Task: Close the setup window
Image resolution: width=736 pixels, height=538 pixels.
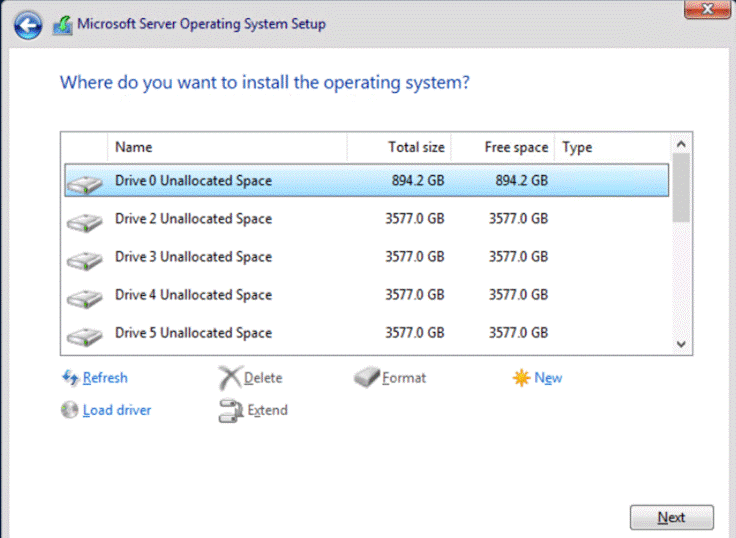Action: click(707, 9)
